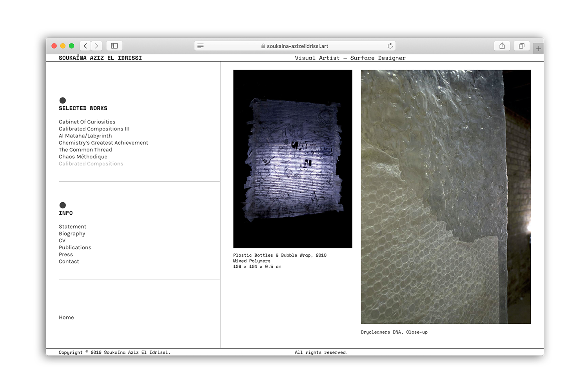Open the Biography page

(72, 234)
